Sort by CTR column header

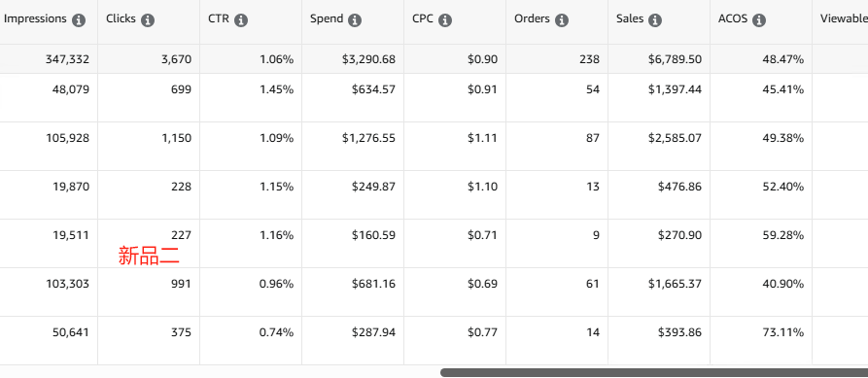[218, 18]
